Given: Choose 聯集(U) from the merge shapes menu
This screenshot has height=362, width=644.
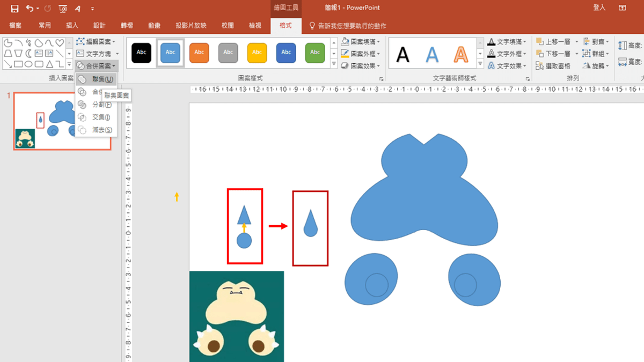Looking at the screenshot, I should click(x=96, y=79).
